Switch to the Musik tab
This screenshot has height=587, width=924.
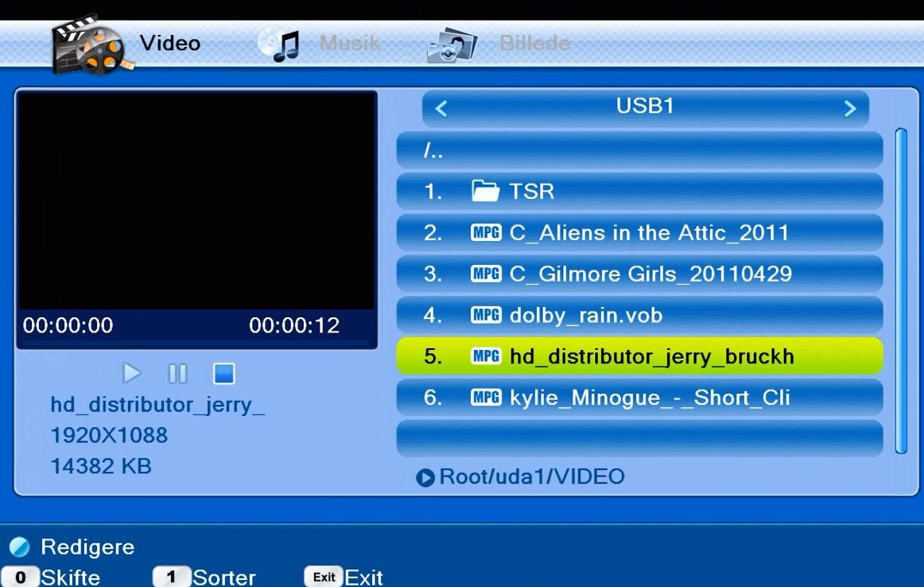(x=348, y=43)
